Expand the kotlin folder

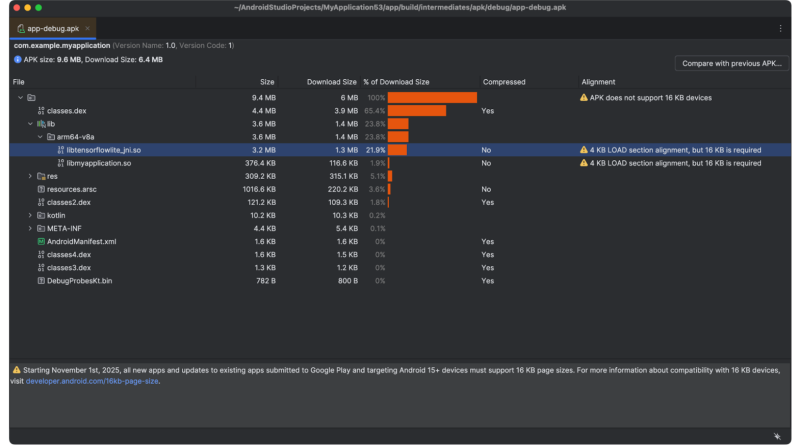pyautogui.click(x=30, y=215)
